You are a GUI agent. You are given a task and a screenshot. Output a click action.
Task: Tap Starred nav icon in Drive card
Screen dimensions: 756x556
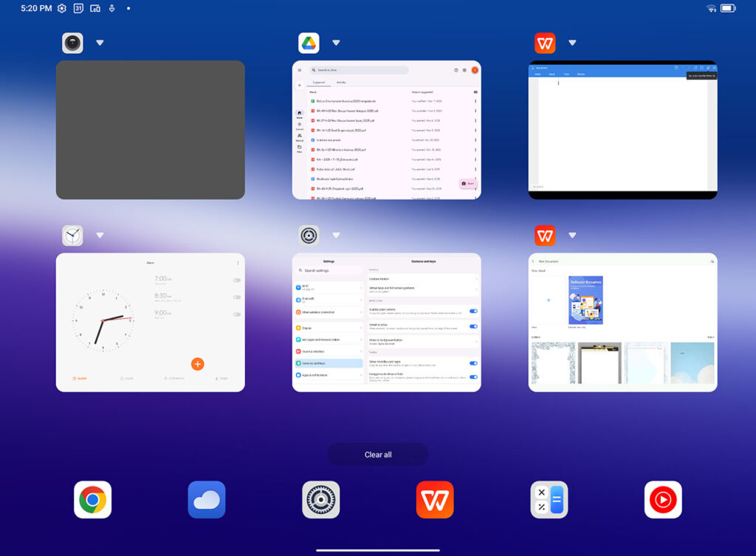click(300, 126)
